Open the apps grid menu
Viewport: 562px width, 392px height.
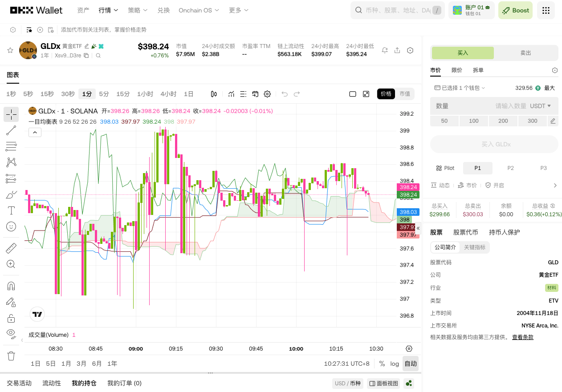point(546,10)
